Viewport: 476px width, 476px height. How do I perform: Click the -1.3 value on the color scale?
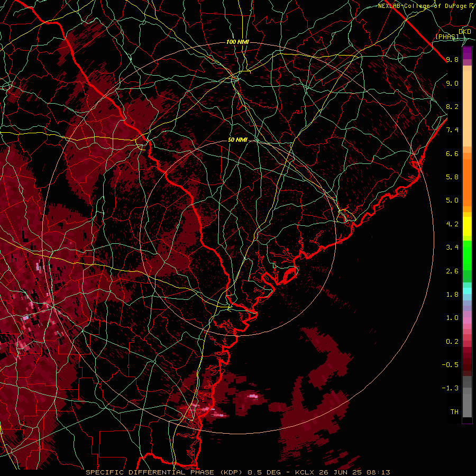[x=450, y=389]
